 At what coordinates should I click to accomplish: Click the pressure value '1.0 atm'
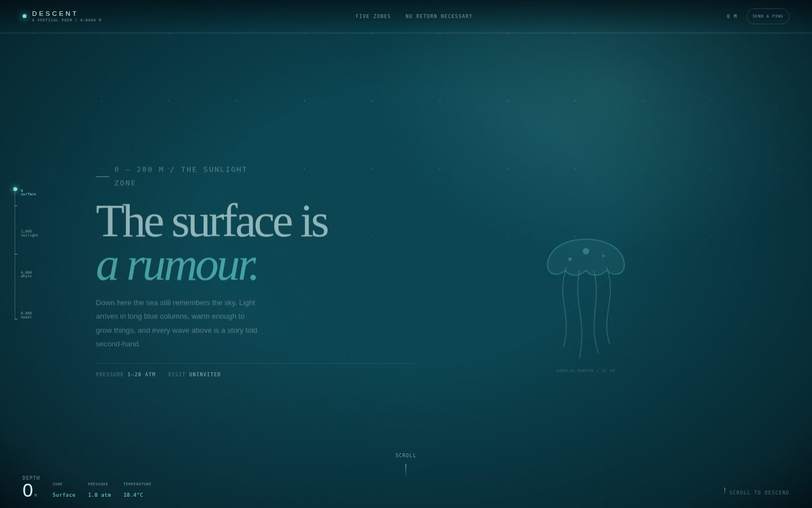pos(99,495)
